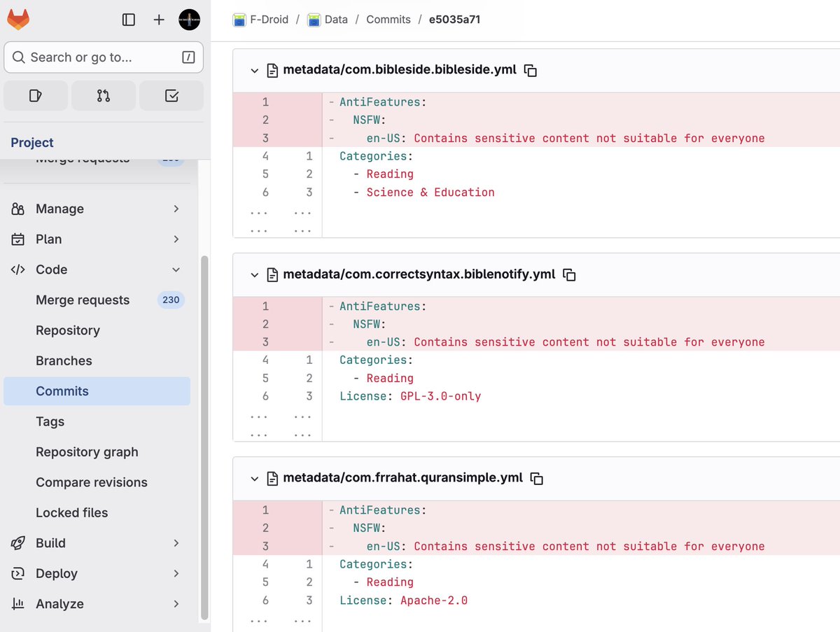Viewport: 840px width, 632px height.
Task: Click the Project heading in sidebar
Action: click(32, 143)
